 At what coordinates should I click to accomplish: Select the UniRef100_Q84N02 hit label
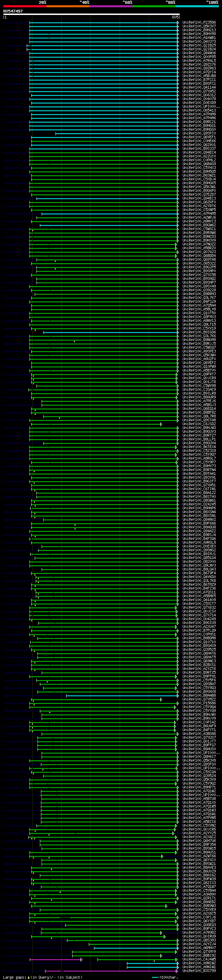click(199, 519)
